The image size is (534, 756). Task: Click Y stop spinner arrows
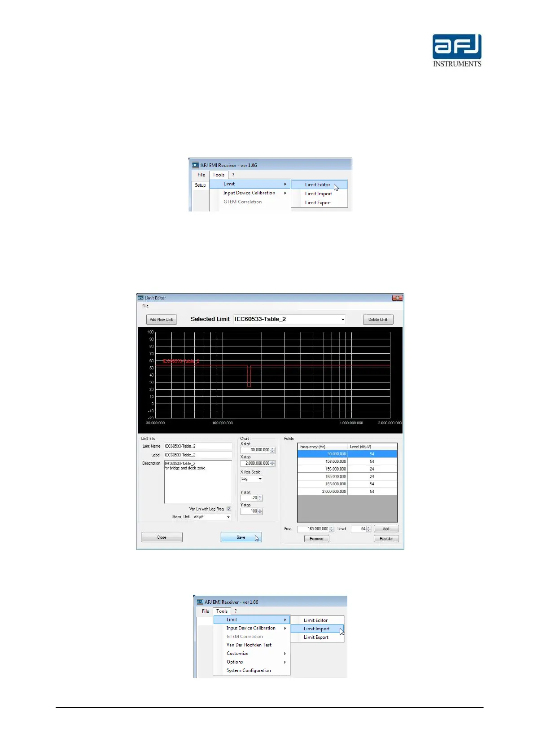[x=260, y=511]
